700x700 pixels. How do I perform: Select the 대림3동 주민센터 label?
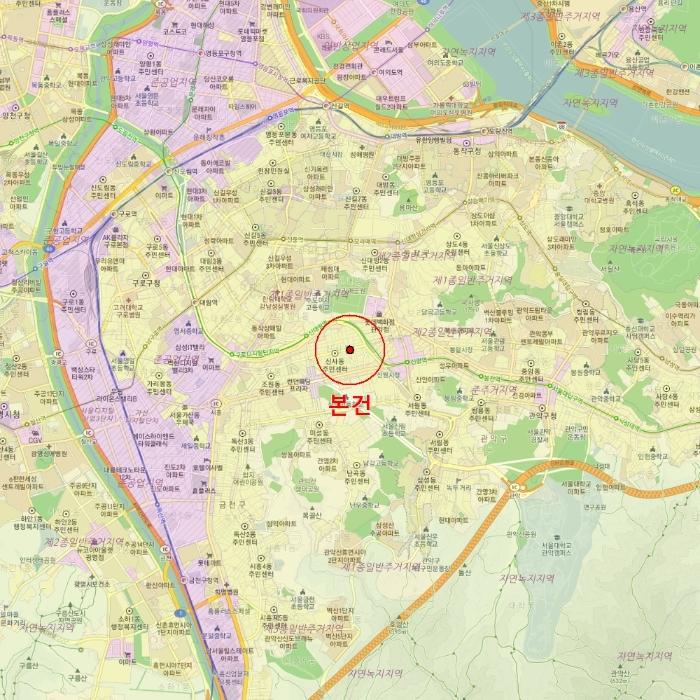(x=211, y=265)
